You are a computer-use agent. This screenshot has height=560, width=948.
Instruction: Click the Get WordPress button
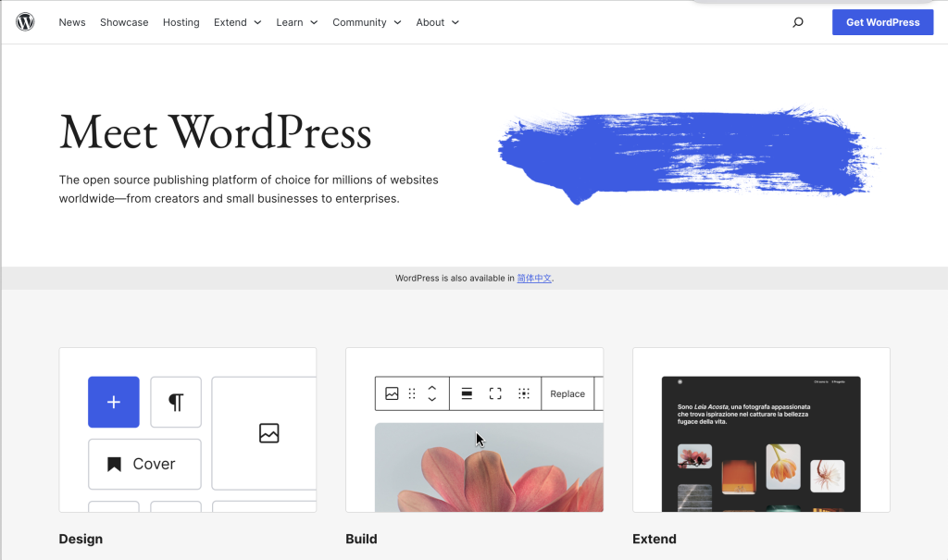click(x=882, y=22)
